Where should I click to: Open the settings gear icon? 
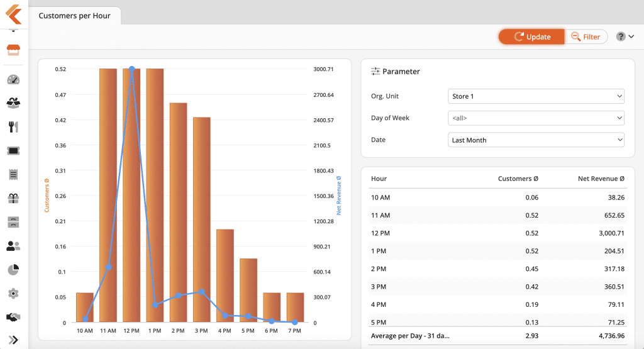point(13,294)
